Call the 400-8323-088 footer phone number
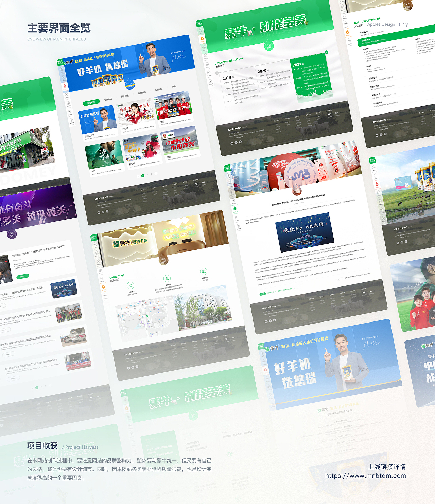Screen dimensions: 435x504 tap(101, 199)
